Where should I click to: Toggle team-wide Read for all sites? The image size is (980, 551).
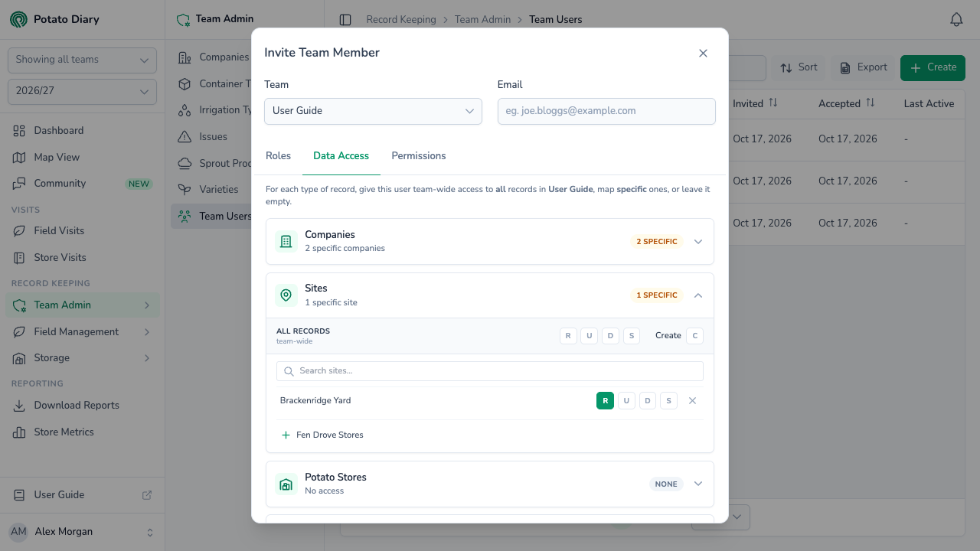pos(568,336)
